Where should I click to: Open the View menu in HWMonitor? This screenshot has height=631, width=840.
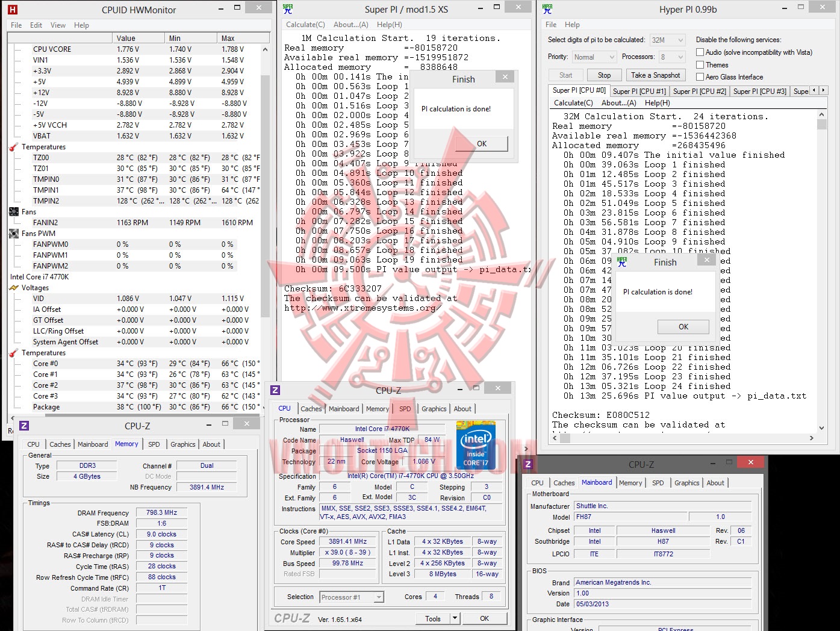pyautogui.click(x=58, y=25)
